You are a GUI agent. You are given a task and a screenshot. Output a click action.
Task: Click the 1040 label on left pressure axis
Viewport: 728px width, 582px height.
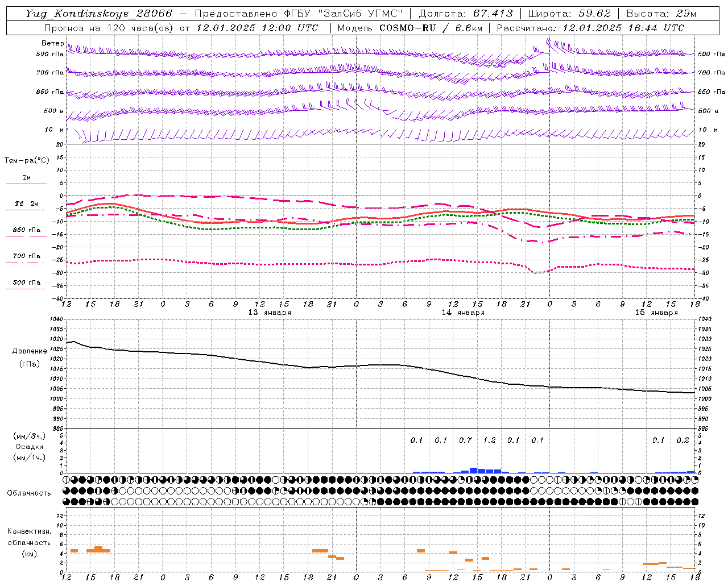point(55,319)
